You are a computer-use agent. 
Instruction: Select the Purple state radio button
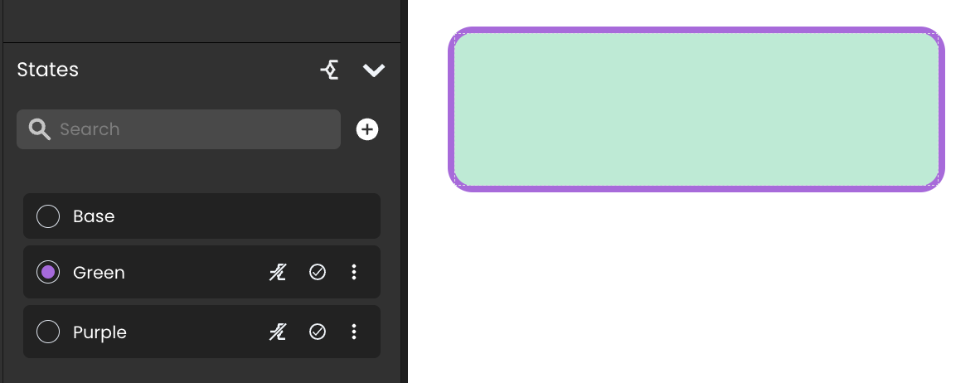[48, 332]
